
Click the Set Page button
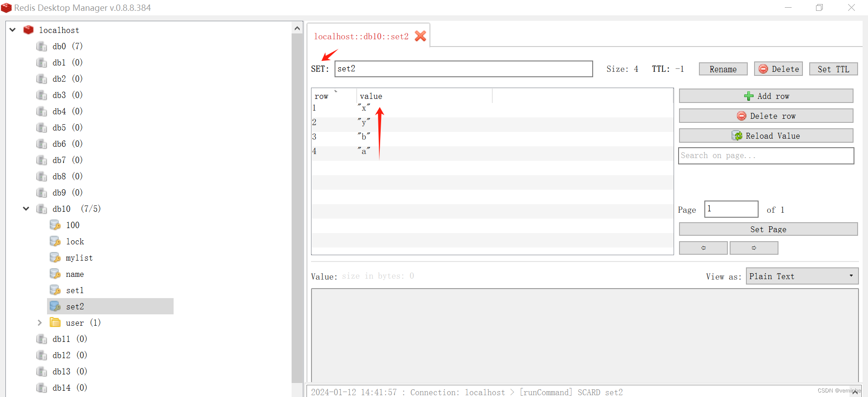coord(768,229)
